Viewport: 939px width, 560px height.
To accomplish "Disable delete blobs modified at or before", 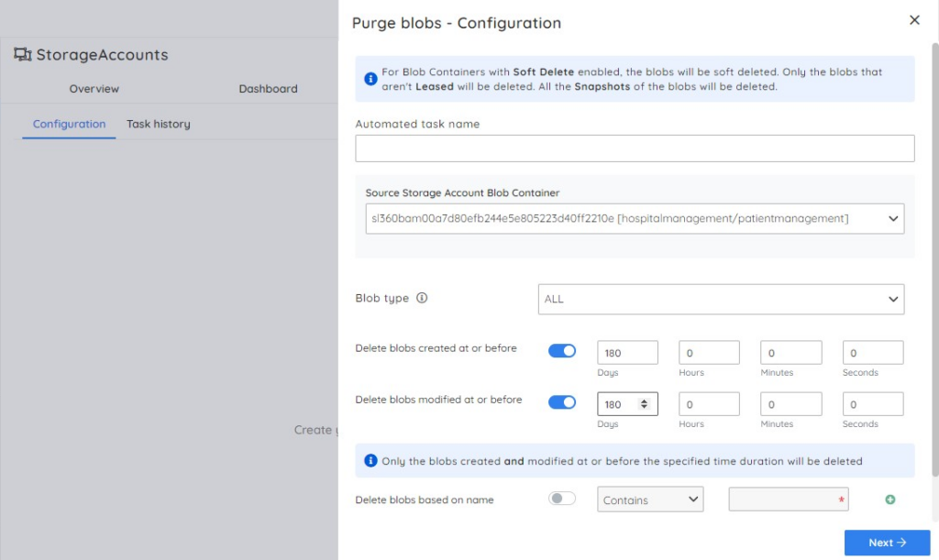I will (562, 401).
